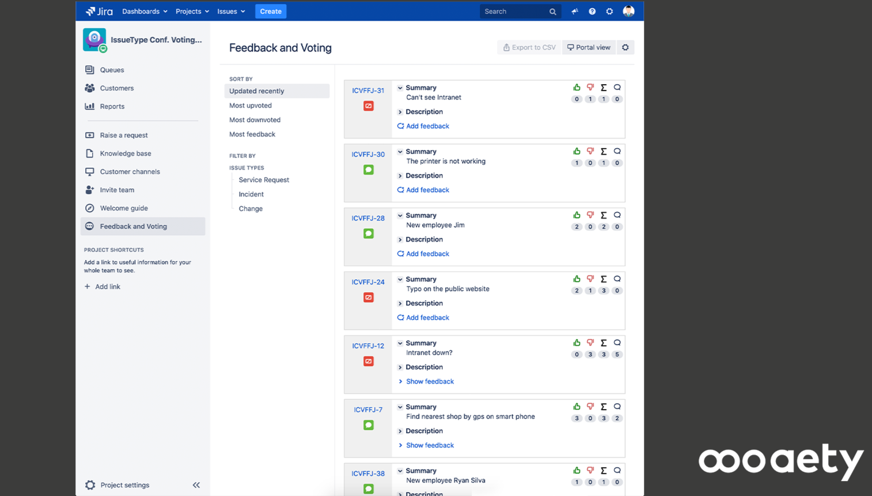Click thumbs up on ICVFFJ-31
872x496 pixels.
(x=577, y=88)
